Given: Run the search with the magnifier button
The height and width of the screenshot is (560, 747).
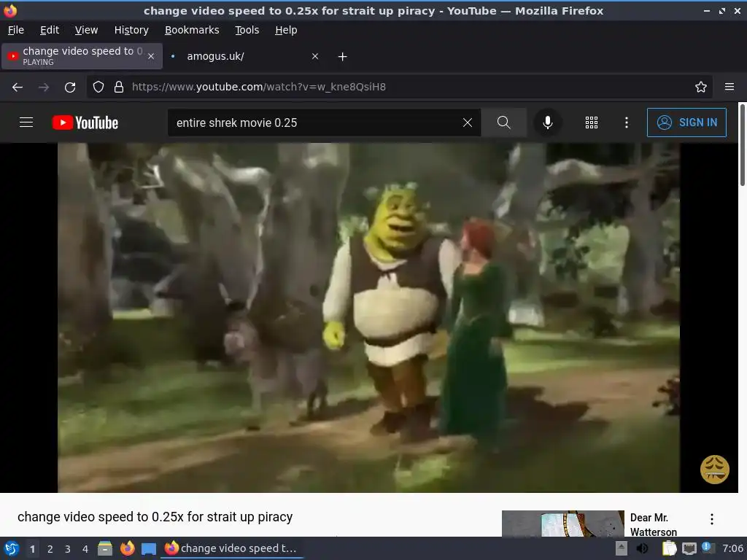Looking at the screenshot, I should tap(503, 122).
